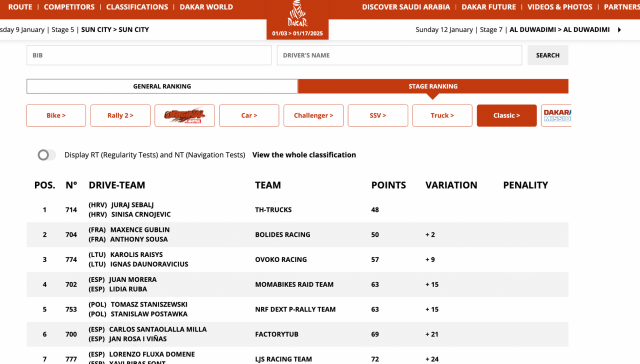Click team Factorytub
Viewport: 640px width, 364px height.
[277, 334]
